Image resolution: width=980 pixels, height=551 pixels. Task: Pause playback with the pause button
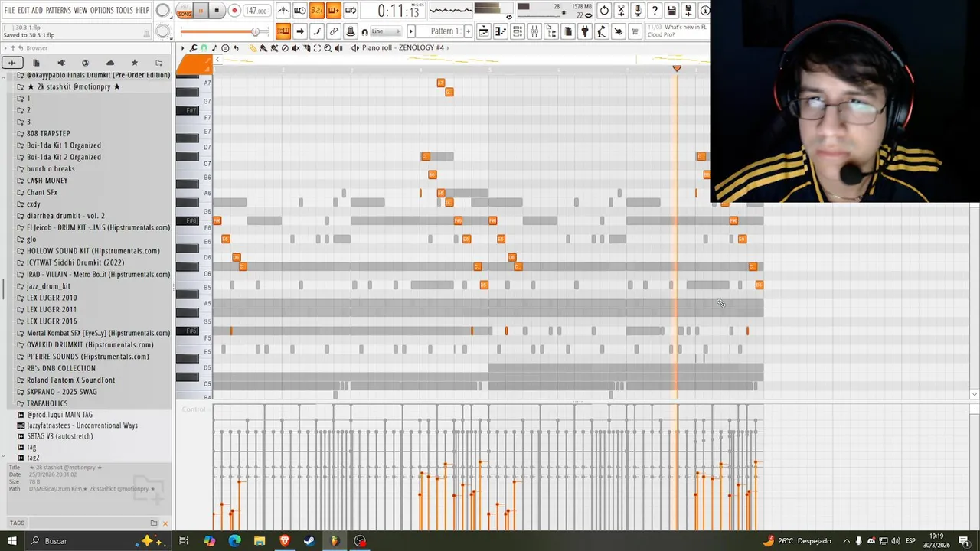click(201, 11)
